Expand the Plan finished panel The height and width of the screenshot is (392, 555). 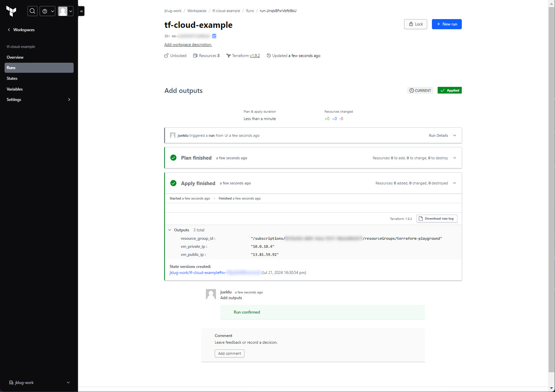(x=454, y=158)
